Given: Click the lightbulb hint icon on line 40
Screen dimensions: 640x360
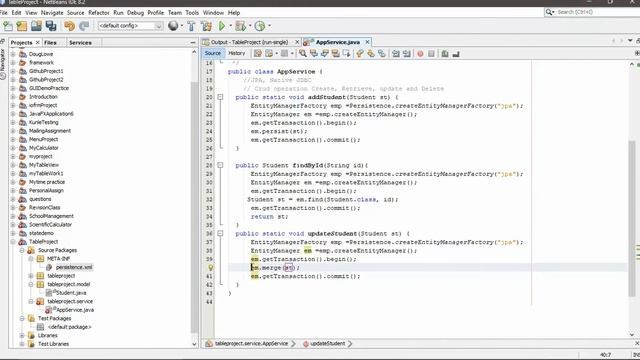Looking at the screenshot, I should coord(210,268).
